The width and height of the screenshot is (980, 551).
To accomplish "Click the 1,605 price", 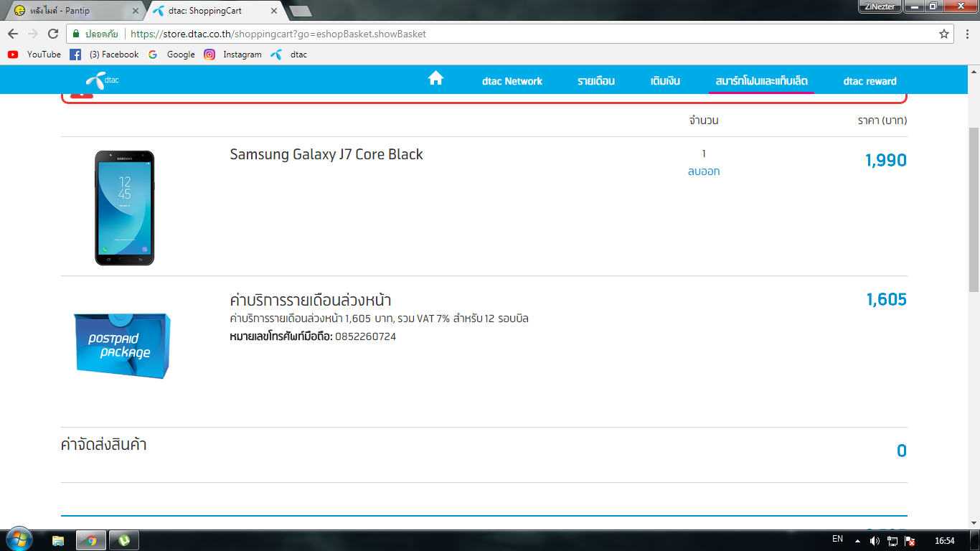I will pos(886,299).
